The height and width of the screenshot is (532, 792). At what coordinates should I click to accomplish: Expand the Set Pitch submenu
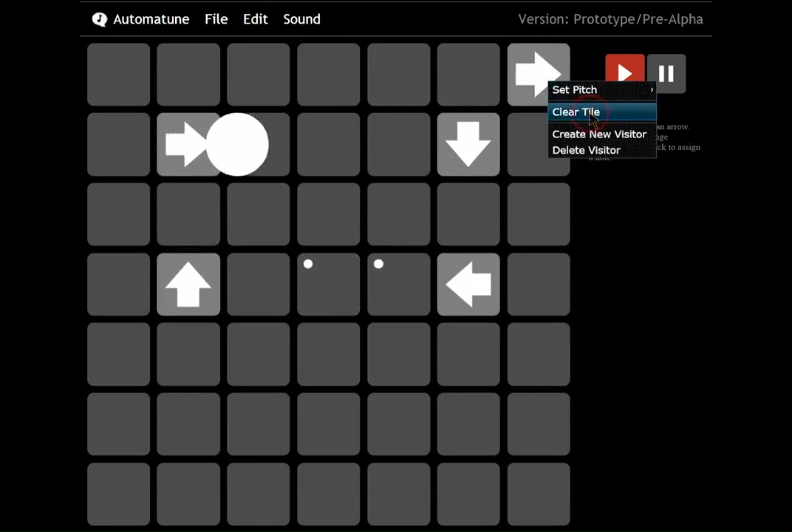tap(575, 90)
